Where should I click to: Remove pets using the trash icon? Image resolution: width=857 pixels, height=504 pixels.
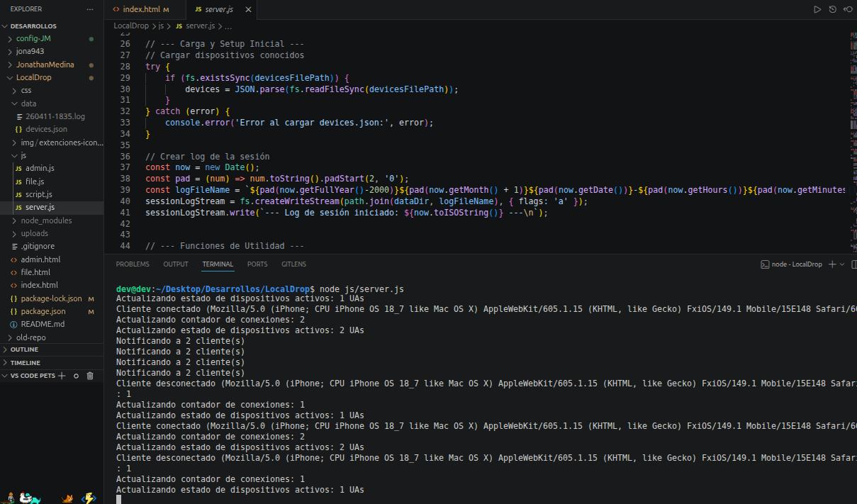(x=90, y=376)
